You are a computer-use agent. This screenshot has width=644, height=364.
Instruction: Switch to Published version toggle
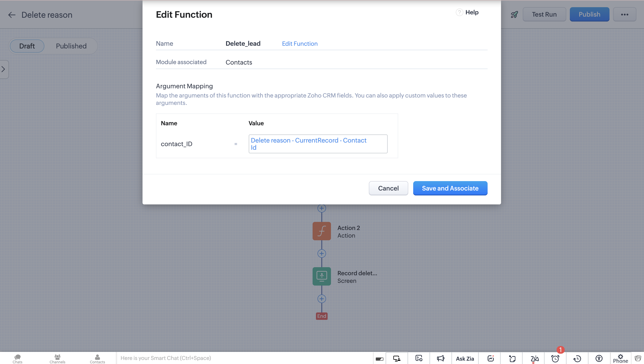coord(71,46)
